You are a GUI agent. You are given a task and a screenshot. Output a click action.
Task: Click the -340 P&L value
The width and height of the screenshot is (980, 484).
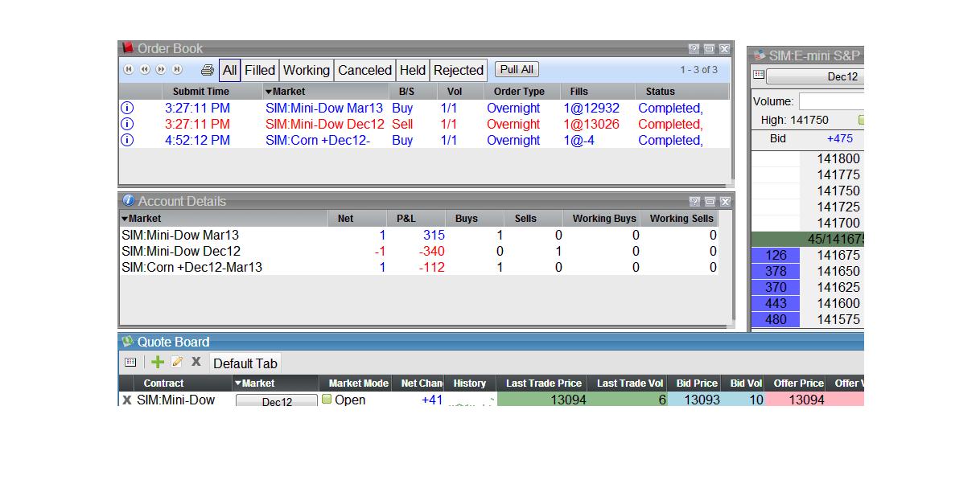click(431, 252)
